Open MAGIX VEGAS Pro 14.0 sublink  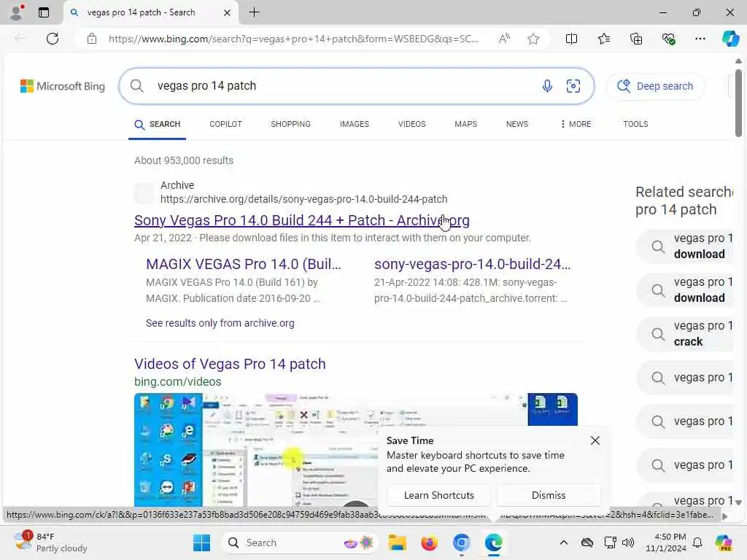tap(244, 264)
